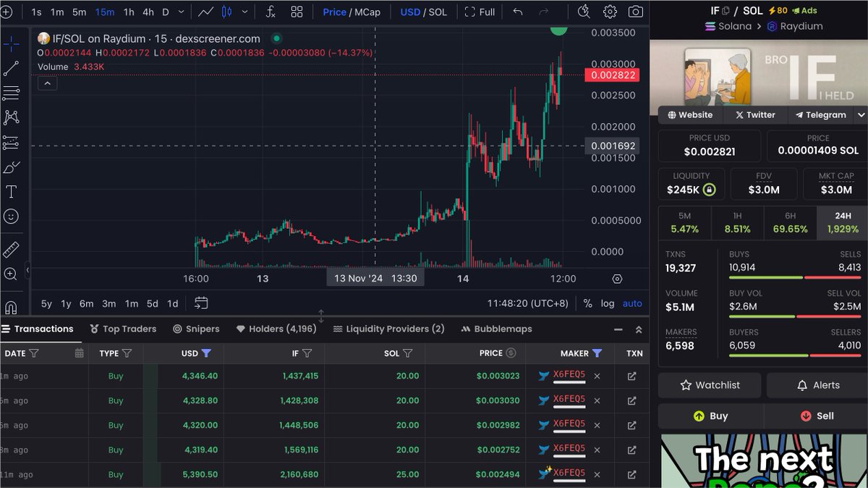
Task: Set chart denomination to SOL
Action: click(x=438, y=12)
